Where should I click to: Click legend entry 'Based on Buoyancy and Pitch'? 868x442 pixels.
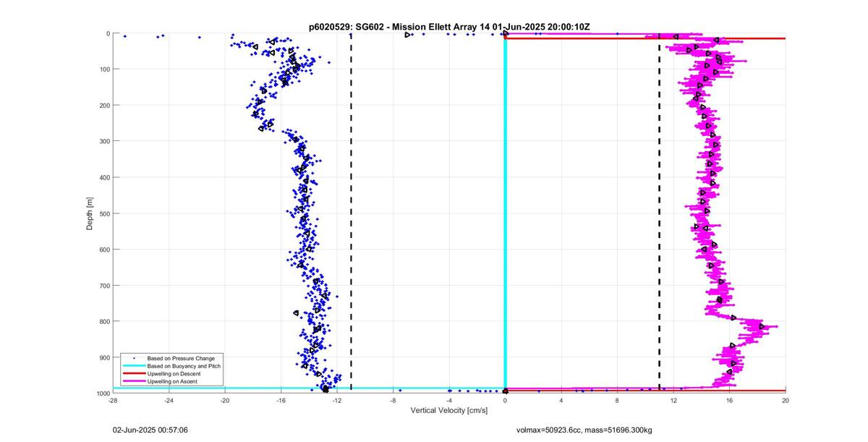[x=184, y=366]
